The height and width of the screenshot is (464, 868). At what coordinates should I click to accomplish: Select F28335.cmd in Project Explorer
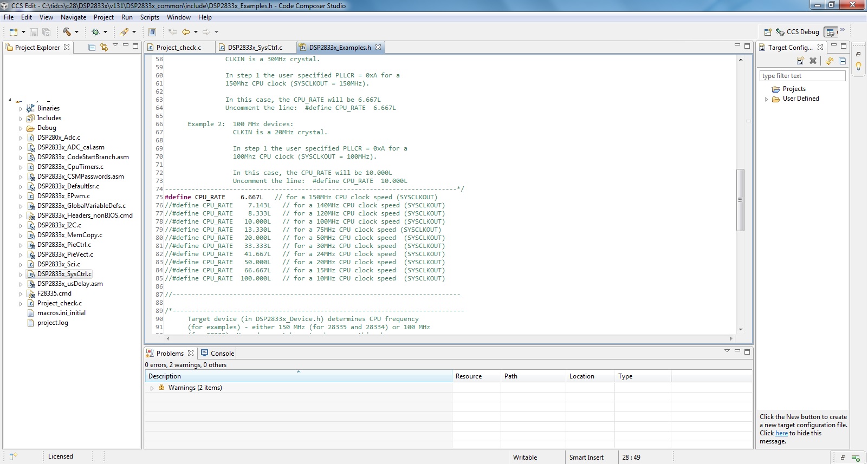(x=54, y=293)
